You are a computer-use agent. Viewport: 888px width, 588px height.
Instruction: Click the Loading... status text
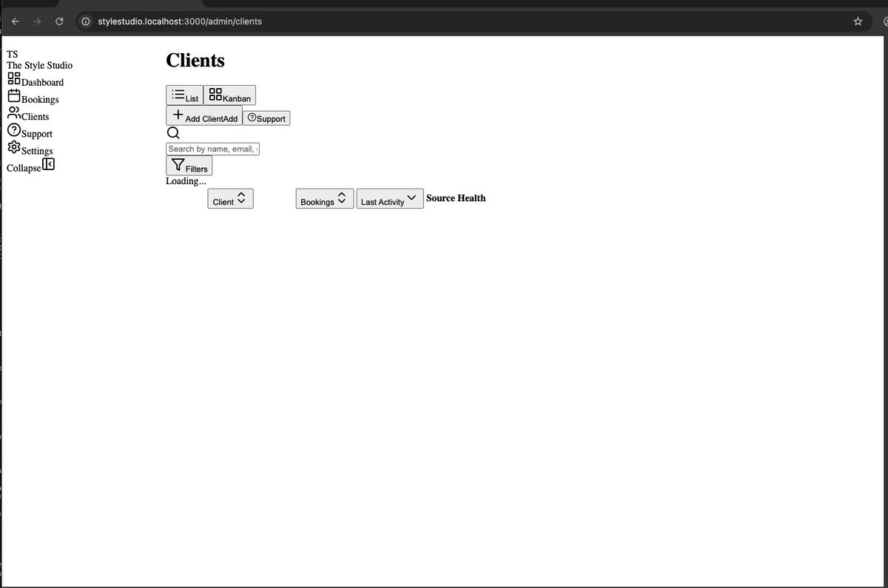pos(186,181)
